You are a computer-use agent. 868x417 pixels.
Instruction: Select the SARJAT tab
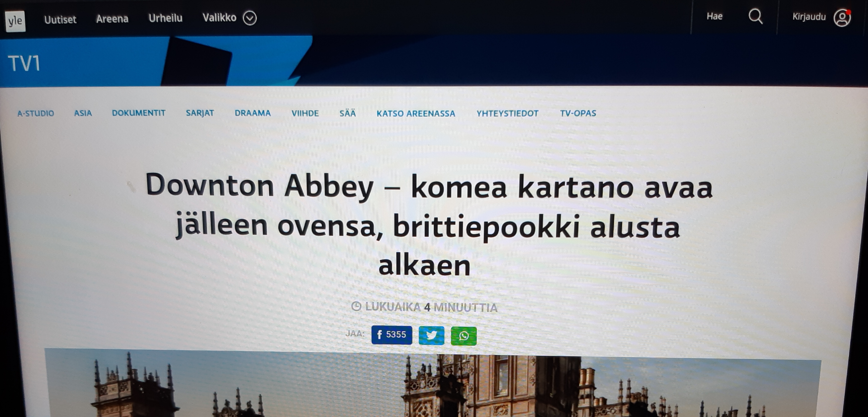pos(200,113)
